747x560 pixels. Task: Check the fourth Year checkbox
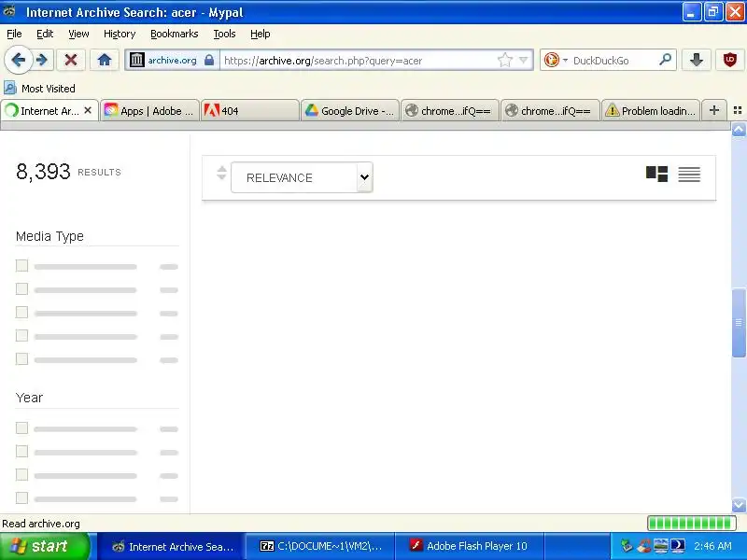click(x=21, y=498)
